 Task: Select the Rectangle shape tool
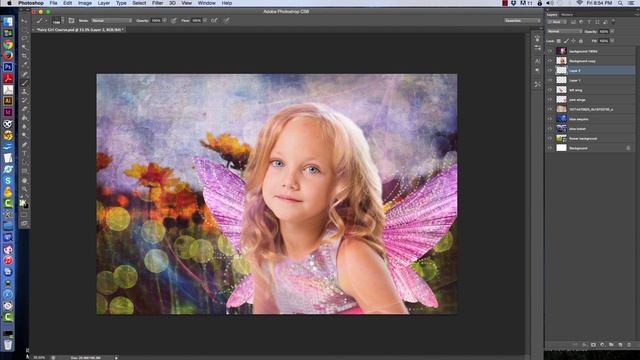[x=24, y=171]
